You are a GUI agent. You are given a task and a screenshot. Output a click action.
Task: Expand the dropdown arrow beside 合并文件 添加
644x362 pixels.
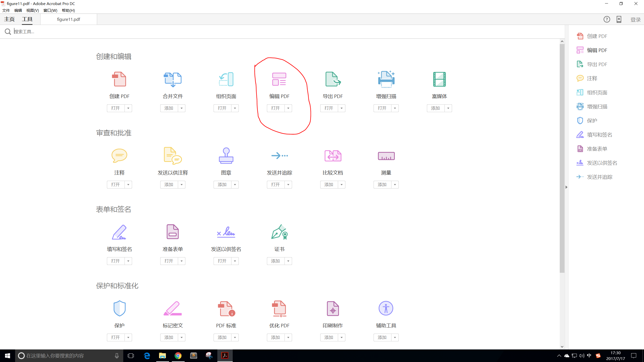(x=182, y=108)
